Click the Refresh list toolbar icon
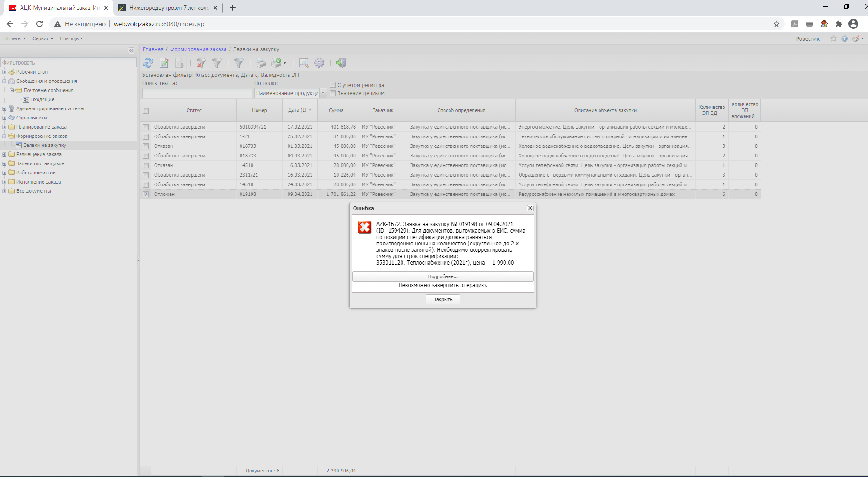Image resolution: width=868 pixels, height=477 pixels. point(148,63)
